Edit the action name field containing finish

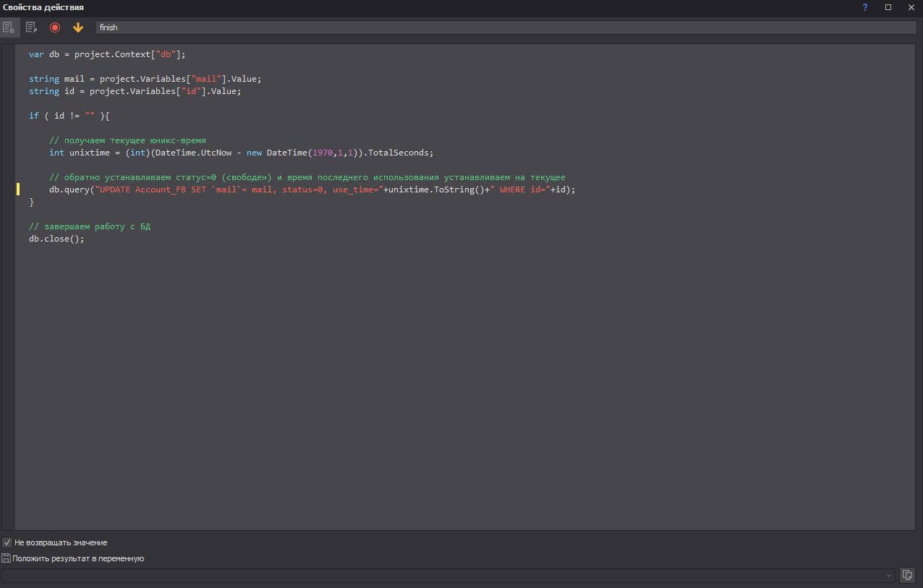506,27
